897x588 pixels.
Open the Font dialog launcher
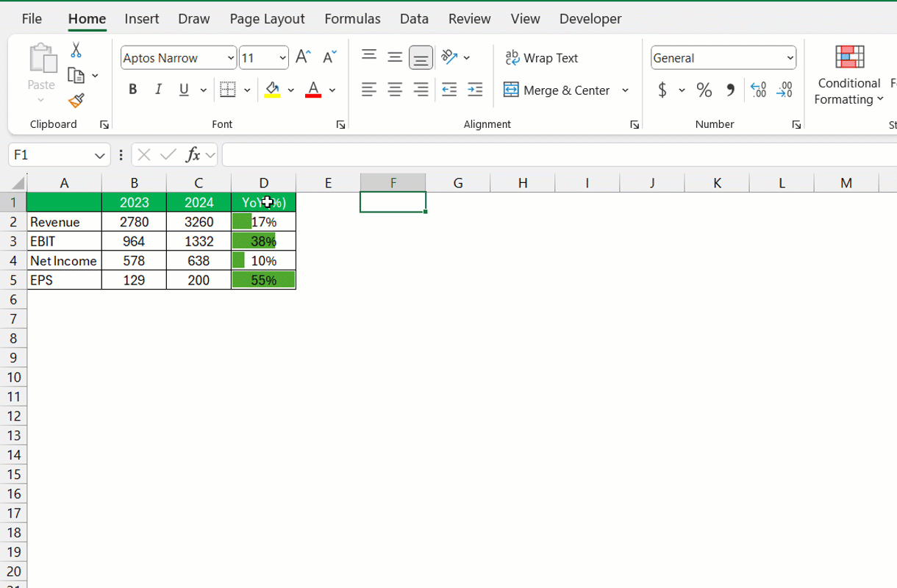(340, 125)
